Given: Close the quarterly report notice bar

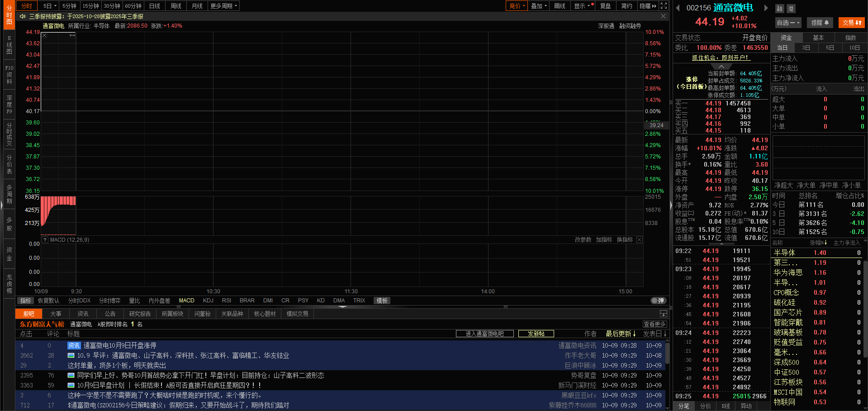Looking at the screenshot, I should click(663, 16).
